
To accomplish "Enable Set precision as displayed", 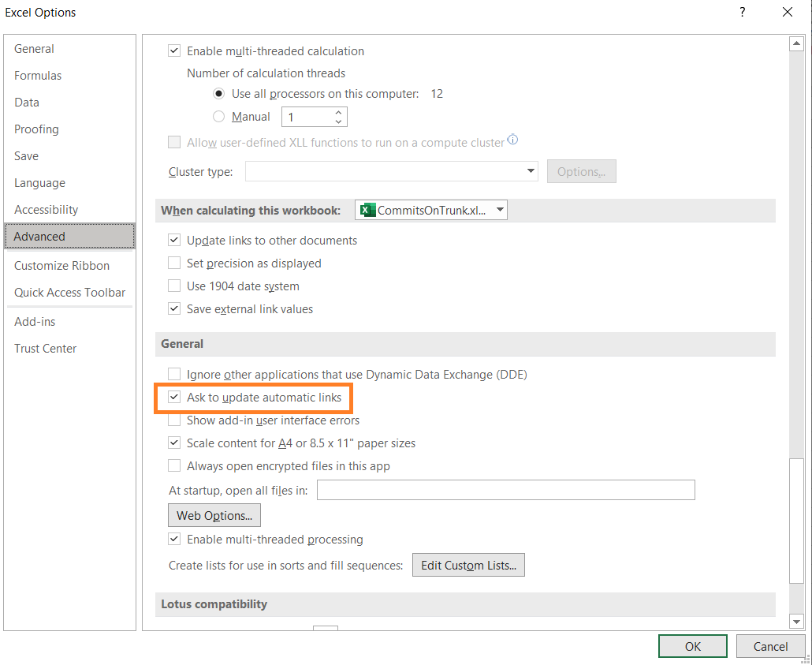I will coord(174,263).
